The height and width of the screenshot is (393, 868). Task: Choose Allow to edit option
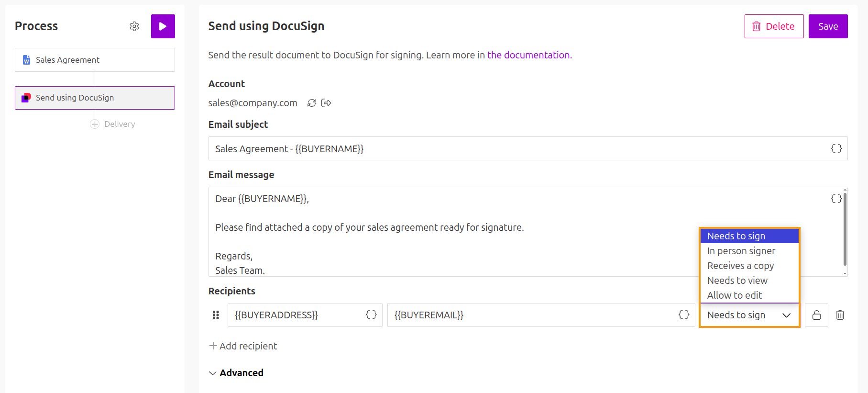point(749,295)
